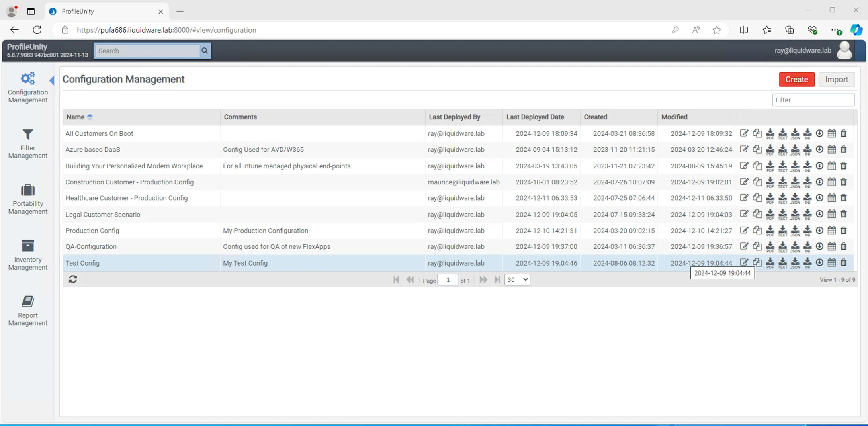Open the rows-per-page dropdown showing 30
Viewport: 868px width, 426px height.
pos(517,279)
